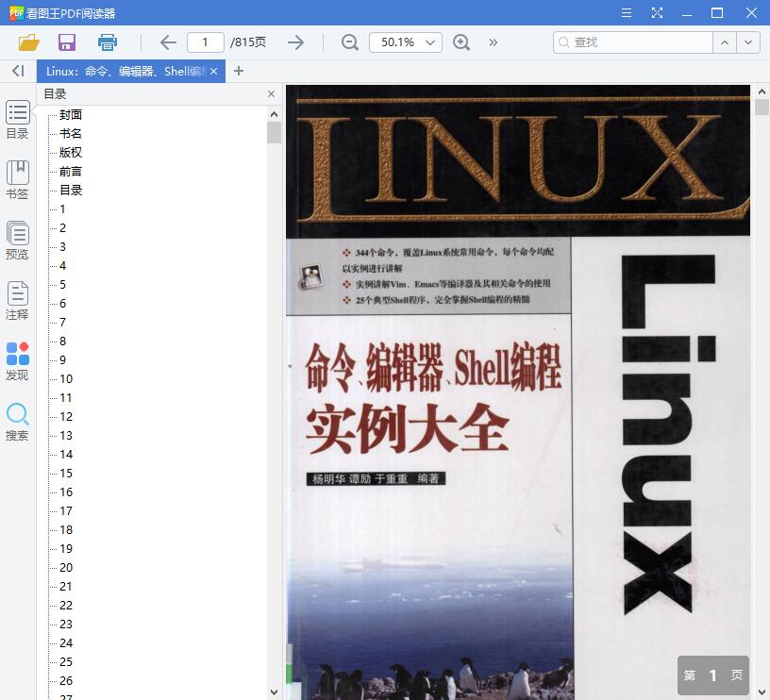Jump to outline entry 15

point(66,474)
